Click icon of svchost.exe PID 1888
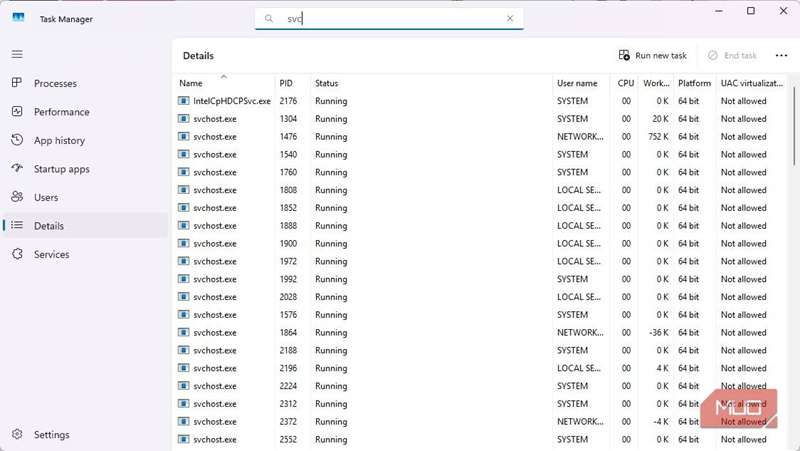This screenshot has width=800, height=451. coord(183,226)
